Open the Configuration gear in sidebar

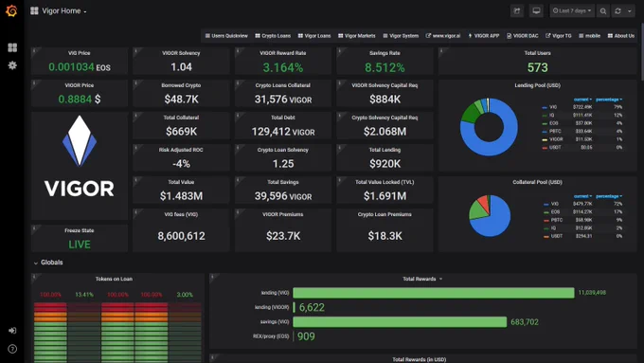pyautogui.click(x=12, y=65)
